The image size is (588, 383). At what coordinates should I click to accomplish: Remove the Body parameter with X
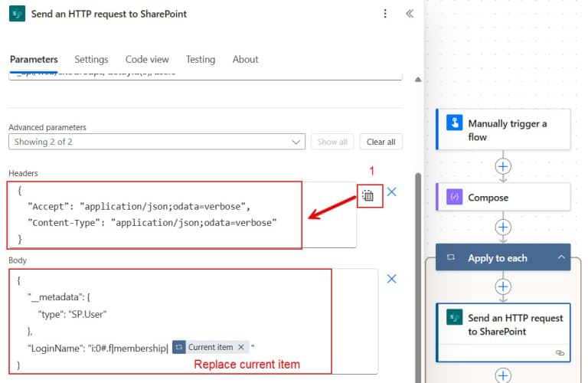[x=391, y=279]
